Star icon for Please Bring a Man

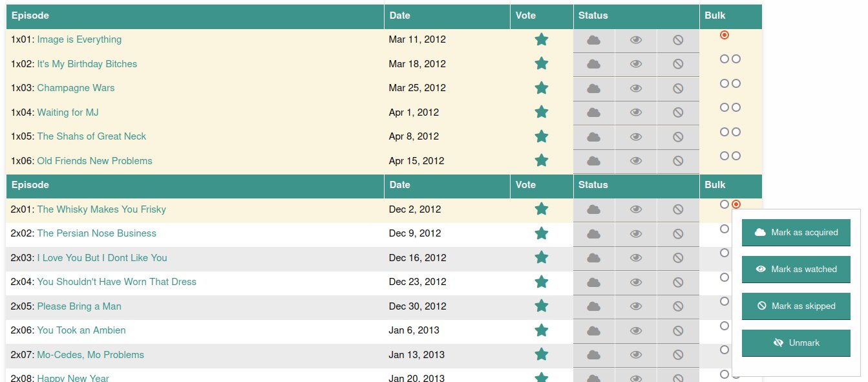pyautogui.click(x=542, y=306)
